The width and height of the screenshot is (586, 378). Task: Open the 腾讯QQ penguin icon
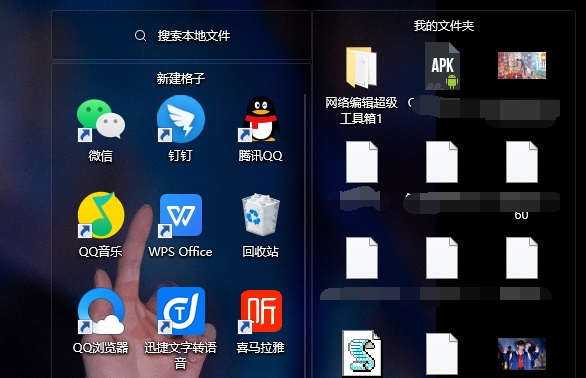pos(260,119)
